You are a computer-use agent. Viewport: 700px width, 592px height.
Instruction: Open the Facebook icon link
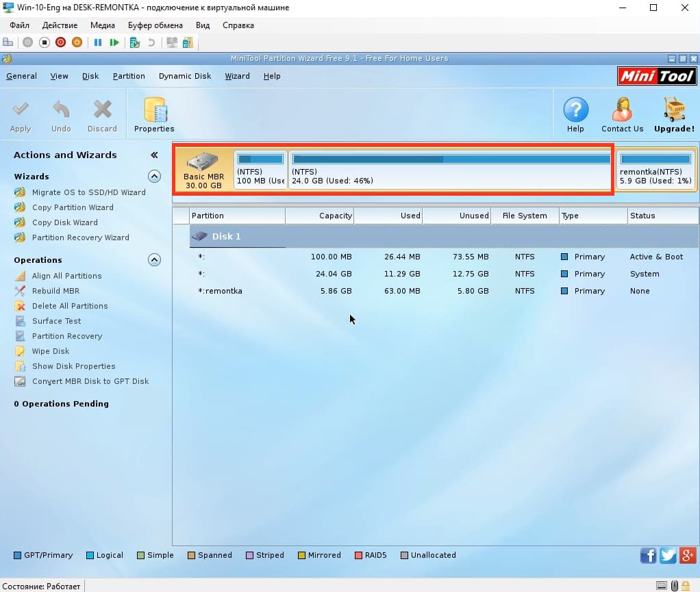[x=648, y=556]
